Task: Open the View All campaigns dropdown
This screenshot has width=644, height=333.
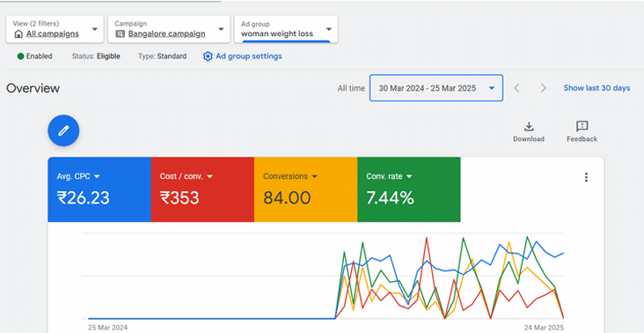Action: (55, 29)
